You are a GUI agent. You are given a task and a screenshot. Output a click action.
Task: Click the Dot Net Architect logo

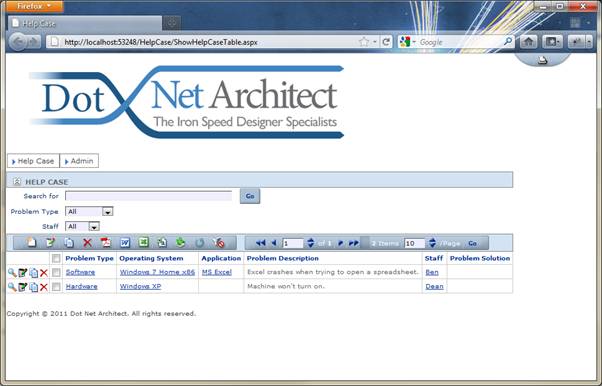[187, 102]
